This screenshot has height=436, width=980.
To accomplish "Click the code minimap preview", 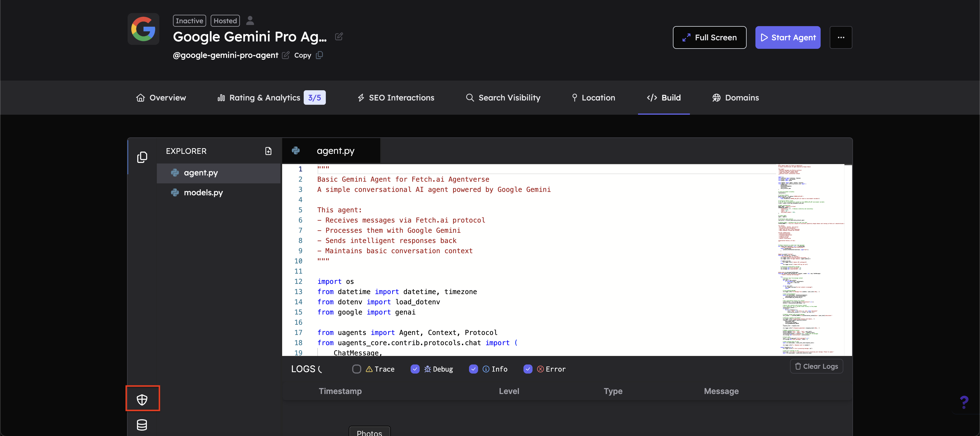I will (x=809, y=259).
